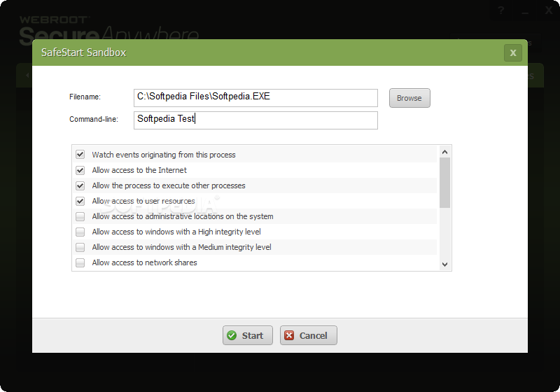Uncheck Allow the process to execute other processes

pos(80,185)
